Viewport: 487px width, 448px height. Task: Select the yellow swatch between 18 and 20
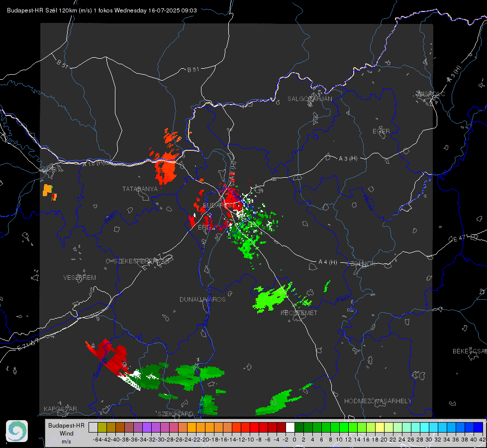[x=380, y=427]
